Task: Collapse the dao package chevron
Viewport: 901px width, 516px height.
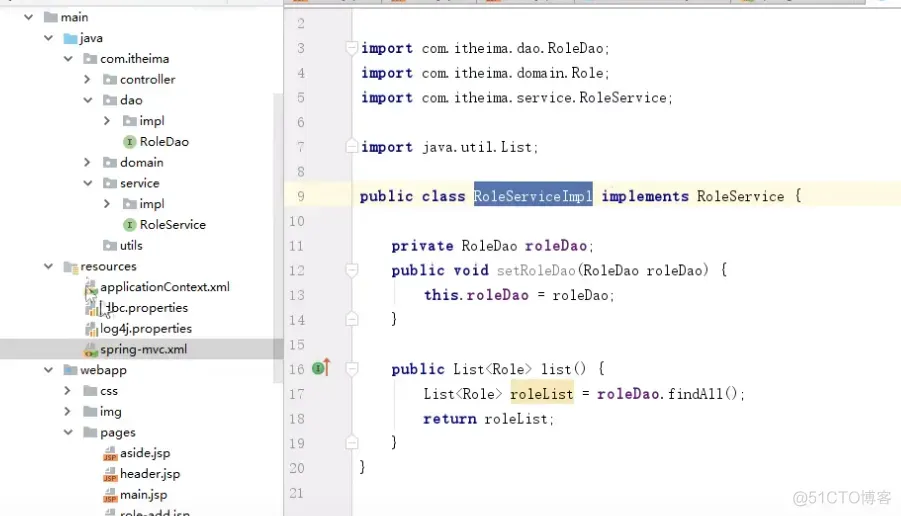Action: [x=87, y=100]
